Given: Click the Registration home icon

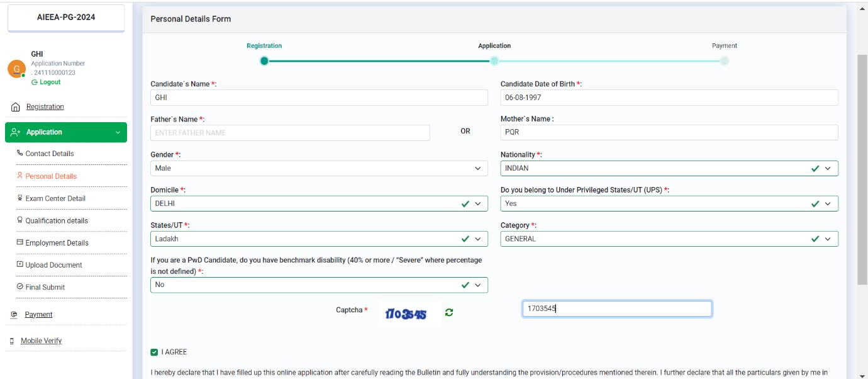Looking at the screenshot, I should [13, 108].
